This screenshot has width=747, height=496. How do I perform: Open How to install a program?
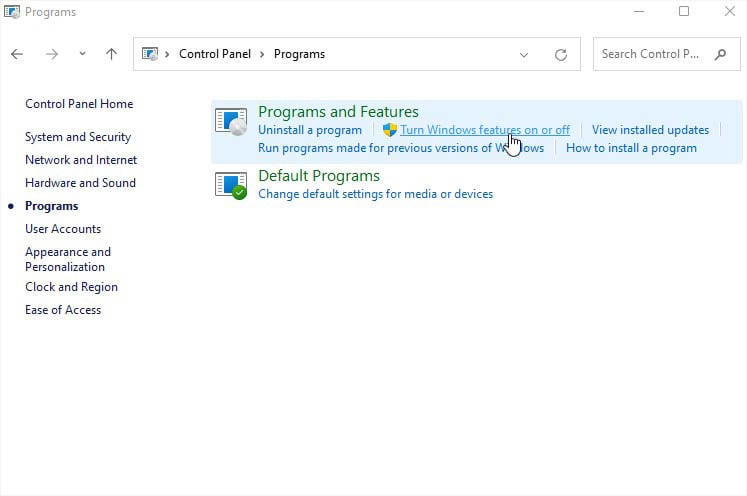631,148
